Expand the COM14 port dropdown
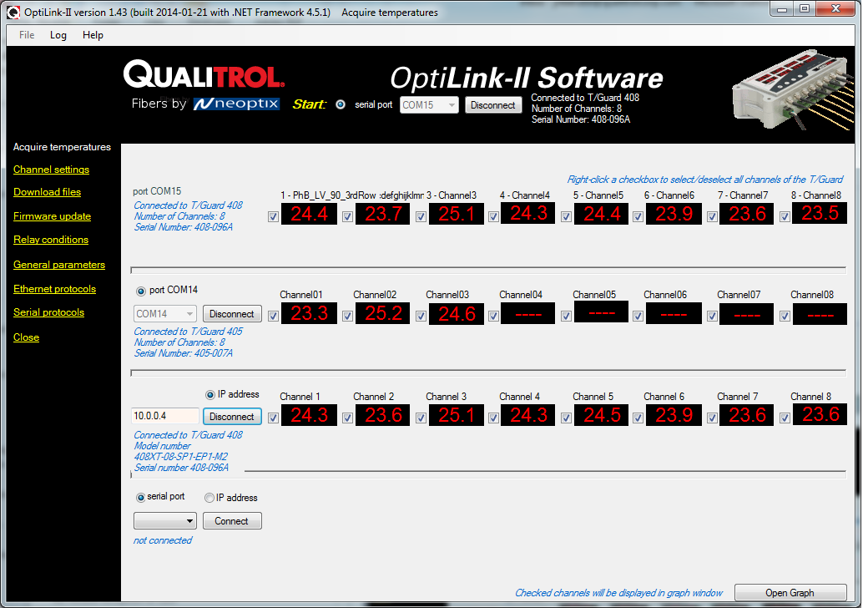This screenshot has height=608, width=868. pos(165,314)
